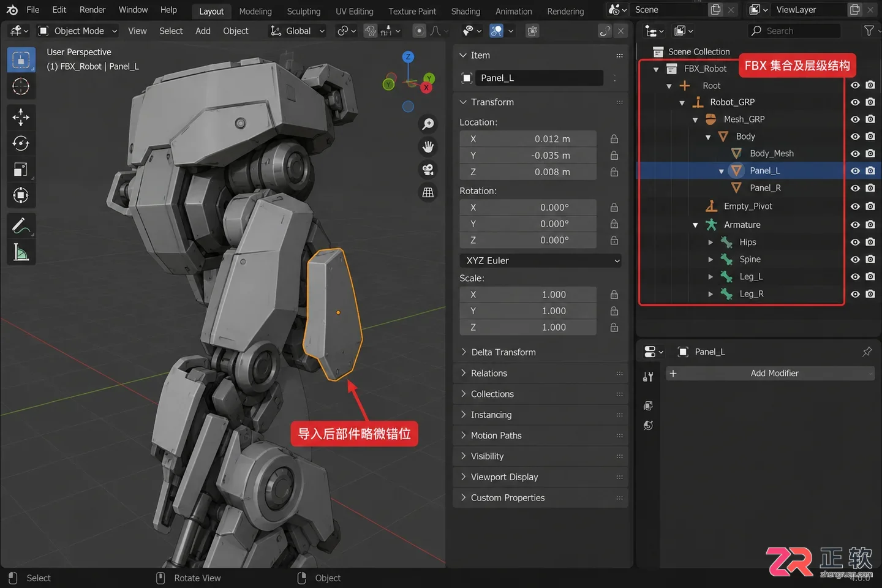Click the Scene name field
The image size is (882, 588).
tap(669, 10)
